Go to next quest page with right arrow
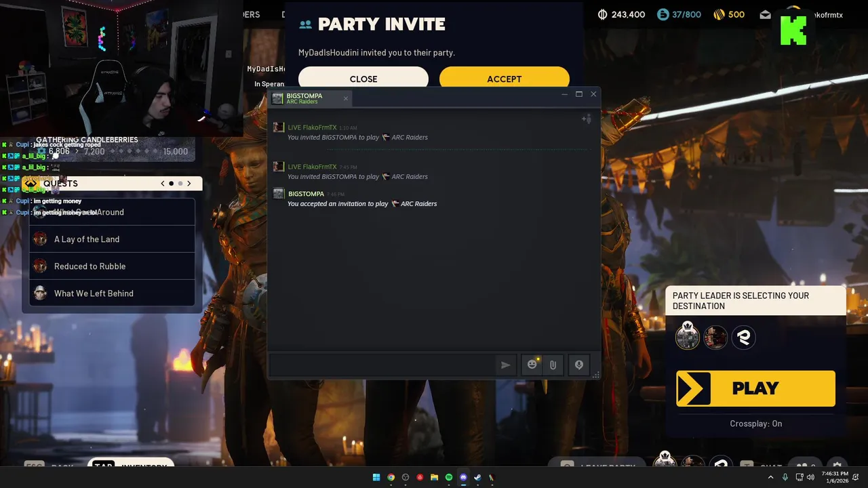The height and width of the screenshot is (488, 868). coord(189,184)
